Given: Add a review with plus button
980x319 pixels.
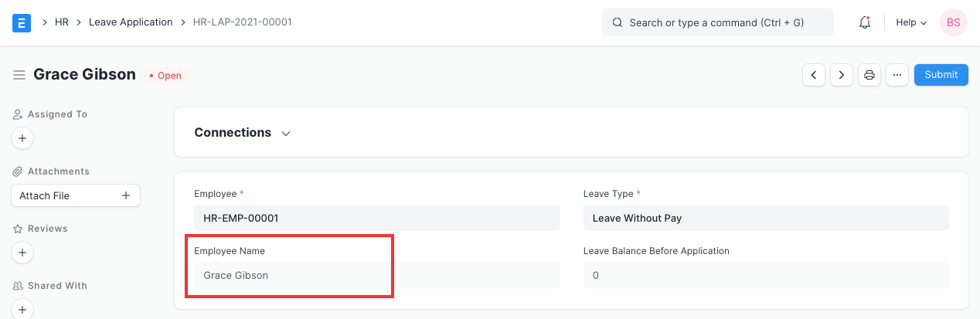Looking at the screenshot, I should [22, 253].
